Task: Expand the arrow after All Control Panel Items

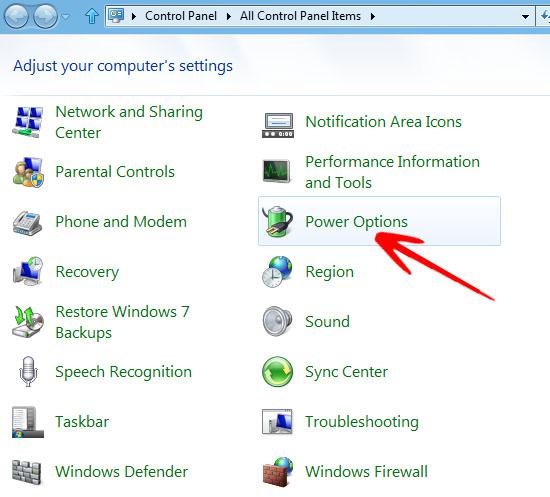Action: [x=373, y=16]
